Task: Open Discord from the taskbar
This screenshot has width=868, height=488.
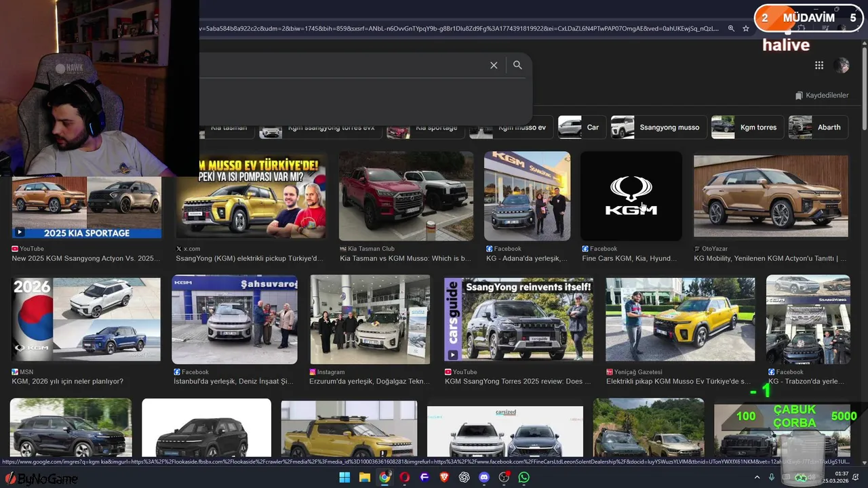Action: click(484, 477)
